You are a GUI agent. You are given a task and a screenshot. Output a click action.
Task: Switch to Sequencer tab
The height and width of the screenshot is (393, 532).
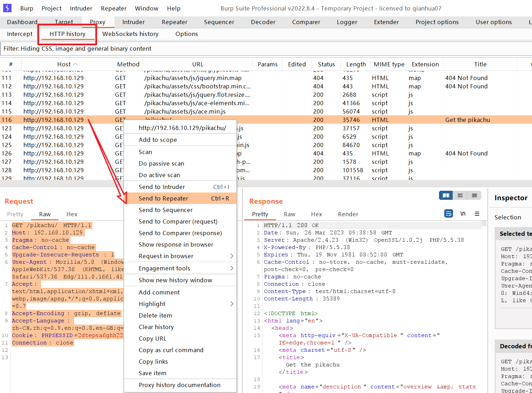coord(219,22)
